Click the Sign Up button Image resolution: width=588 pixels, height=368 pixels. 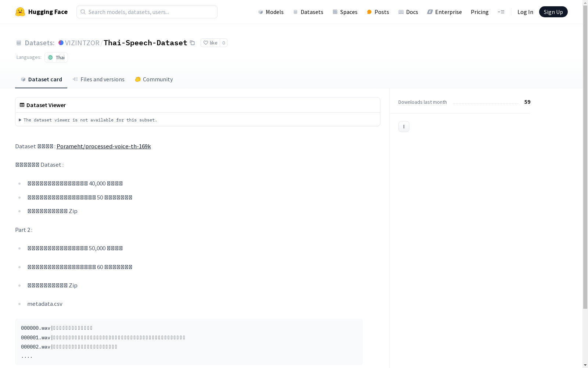pyautogui.click(x=553, y=12)
